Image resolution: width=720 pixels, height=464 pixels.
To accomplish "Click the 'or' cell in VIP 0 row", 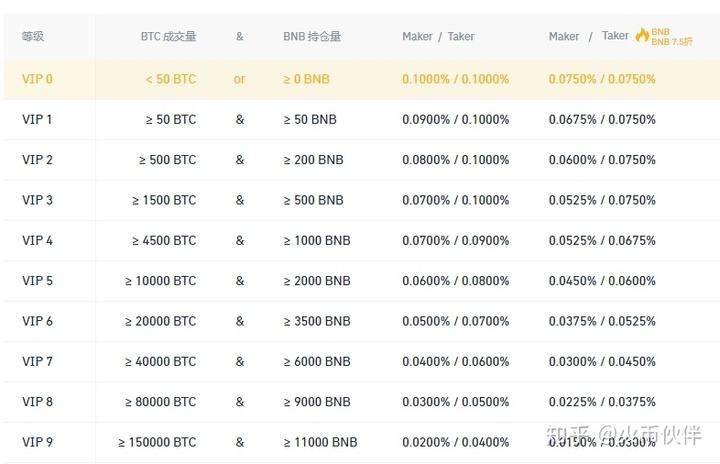I will pos(239,79).
